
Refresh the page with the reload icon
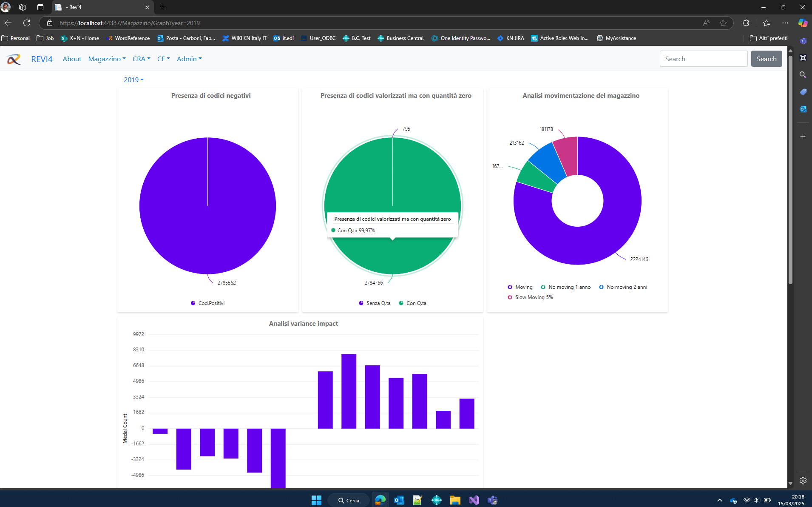(26, 23)
